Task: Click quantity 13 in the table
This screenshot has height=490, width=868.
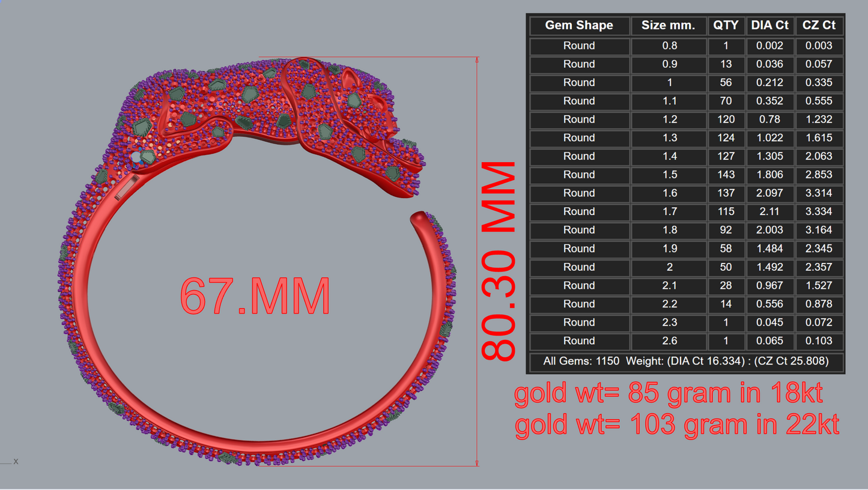Action: (x=726, y=64)
